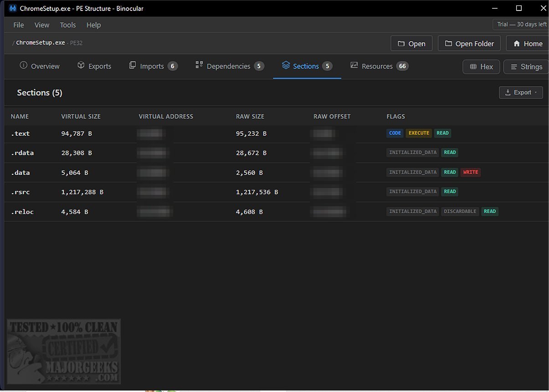Click READ flag in .rsrc row
This screenshot has height=392, width=549.
click(450, 192)
